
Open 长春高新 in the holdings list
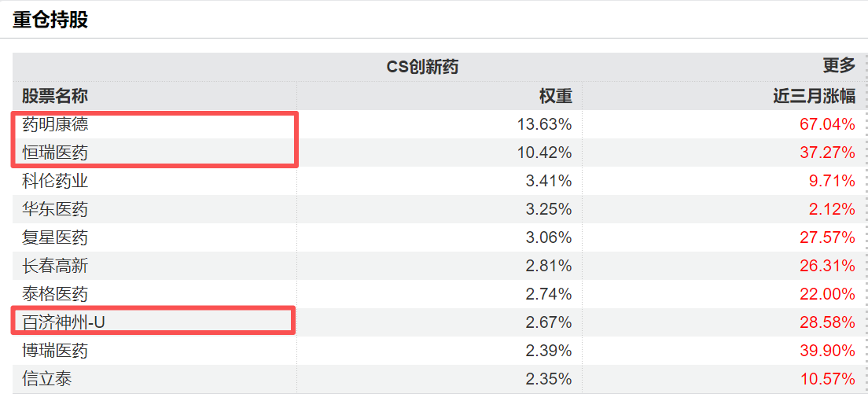55,266
